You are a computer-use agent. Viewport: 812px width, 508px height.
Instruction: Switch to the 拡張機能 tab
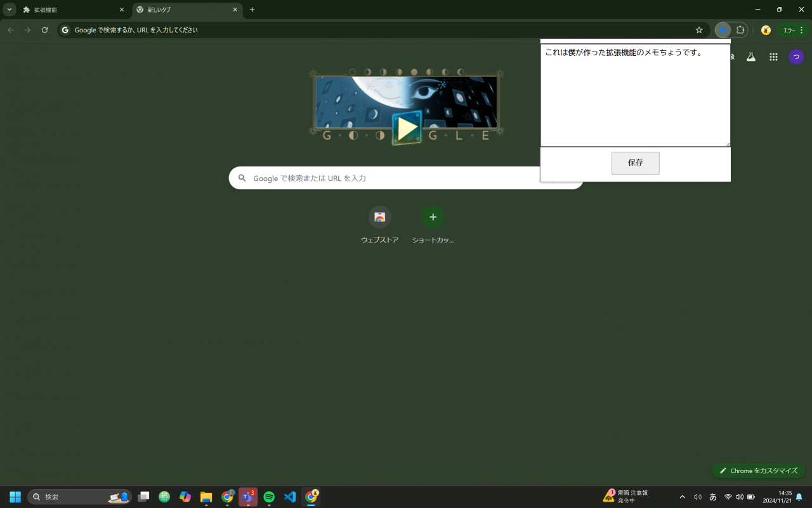pos(74,10)
